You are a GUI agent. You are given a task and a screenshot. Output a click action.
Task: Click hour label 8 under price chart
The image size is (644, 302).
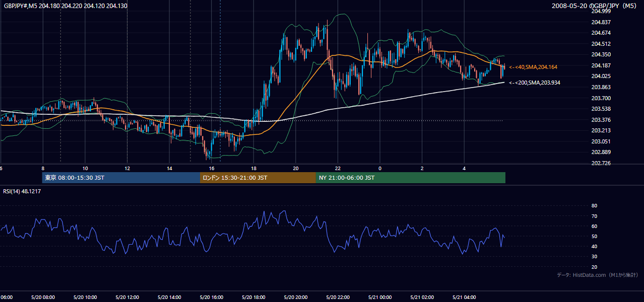(x=43, y=168)
